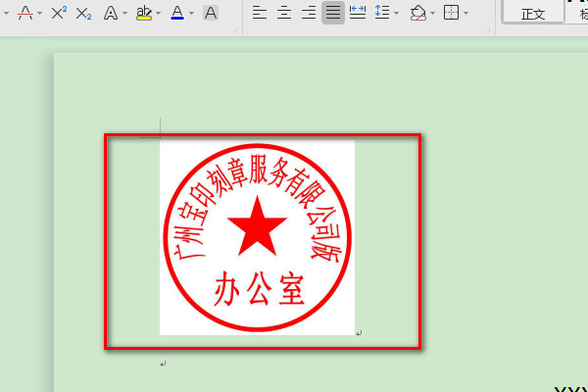Open the font dialog launcher corner icon
The width and height of the screenshot is (588, 392).
(235, 30)
